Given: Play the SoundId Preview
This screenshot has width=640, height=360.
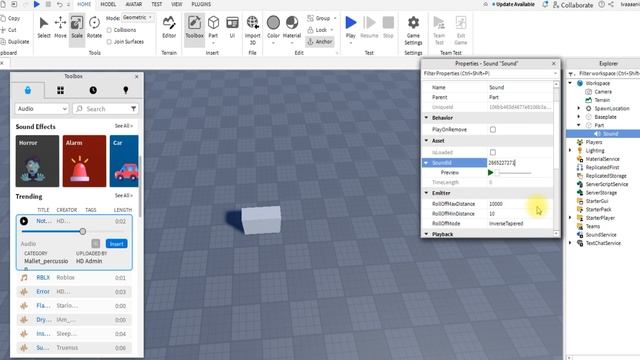Looking at the screenshot, I should pos(491,173).
